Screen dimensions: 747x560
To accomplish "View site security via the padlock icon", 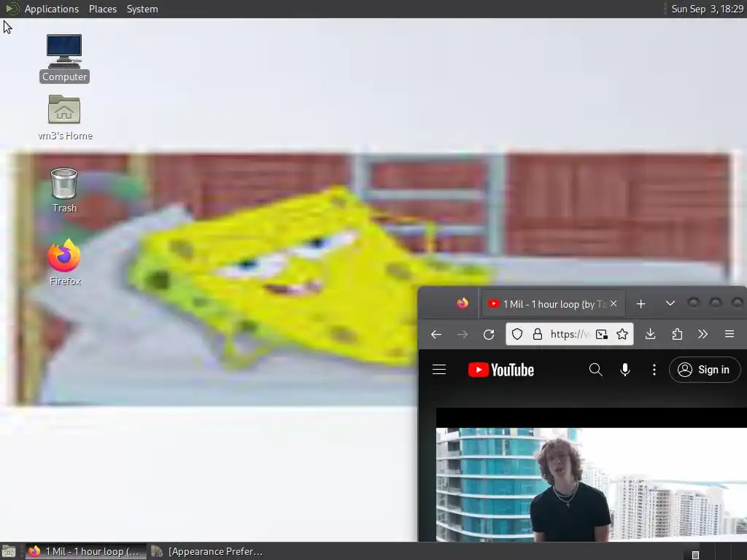I will pos(538,334).
